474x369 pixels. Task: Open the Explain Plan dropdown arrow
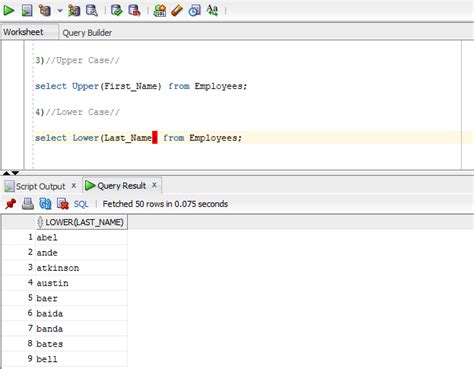pyautogui.click(x=60, y=11)
